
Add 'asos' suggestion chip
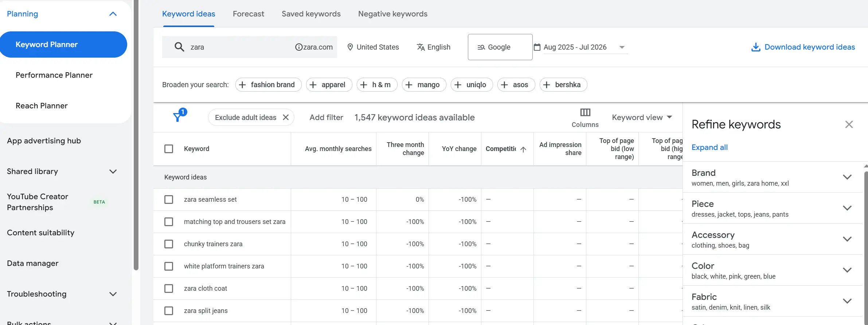pyautogui.click(x=516, y=85)
